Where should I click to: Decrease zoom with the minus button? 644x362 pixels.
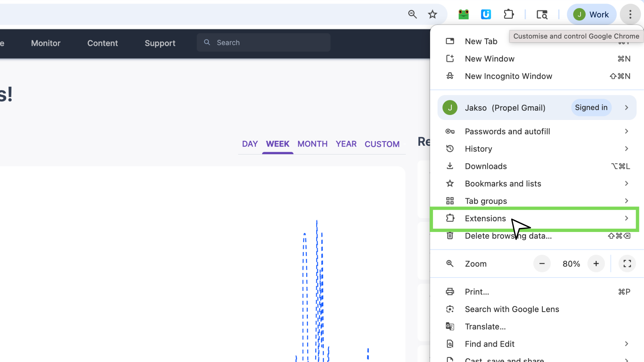coord(542,264)
